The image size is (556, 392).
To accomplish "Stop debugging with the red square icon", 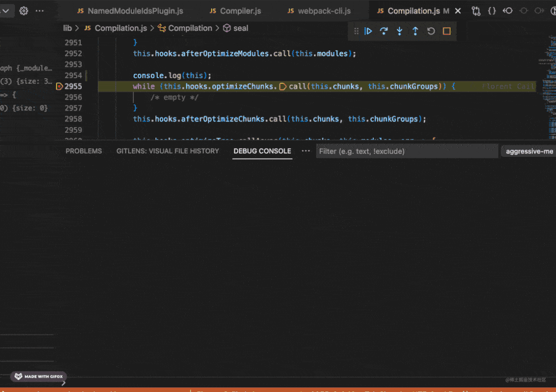I will [446, 31].
